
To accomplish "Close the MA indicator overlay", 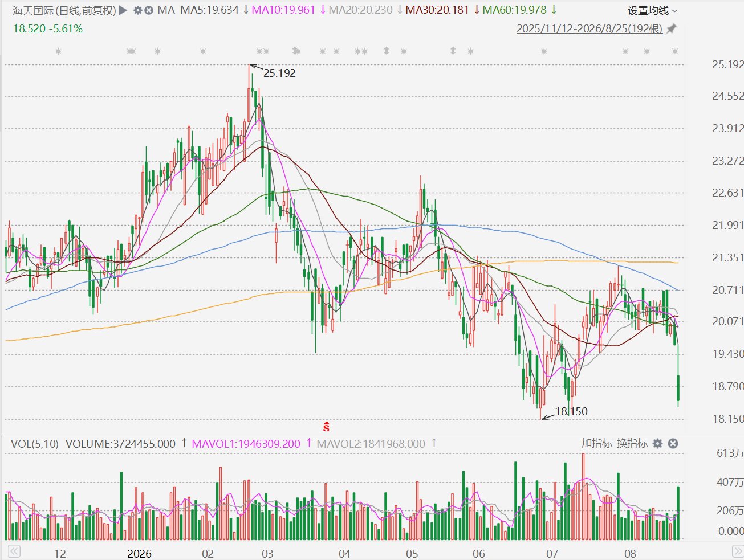I will (x=149, y=10).
